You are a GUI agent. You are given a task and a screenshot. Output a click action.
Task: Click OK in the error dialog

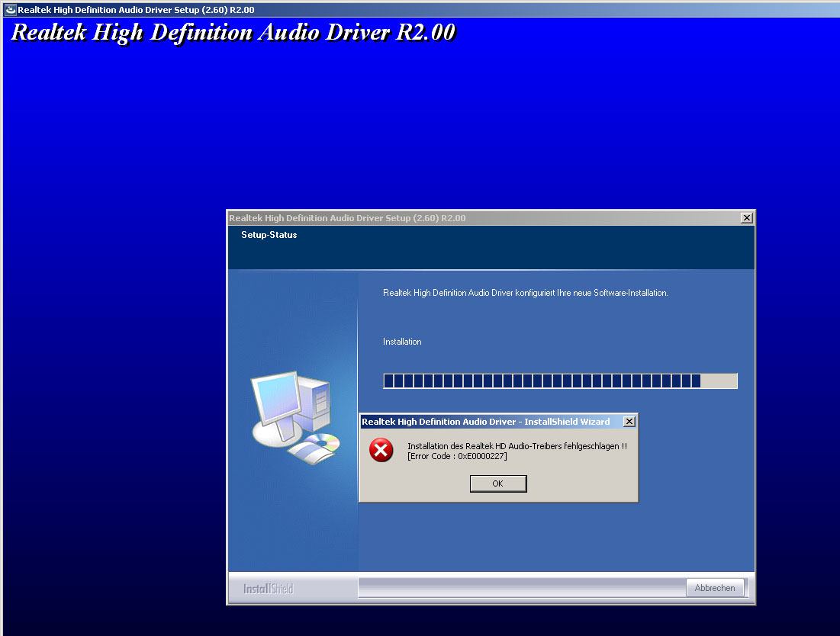click(497, 483)
